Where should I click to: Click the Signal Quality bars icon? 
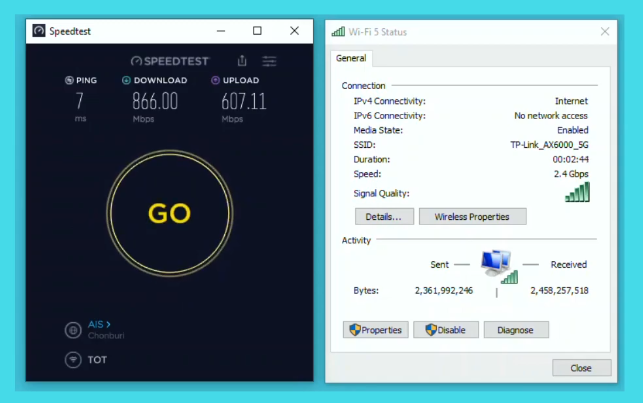[x=577, y=192]
